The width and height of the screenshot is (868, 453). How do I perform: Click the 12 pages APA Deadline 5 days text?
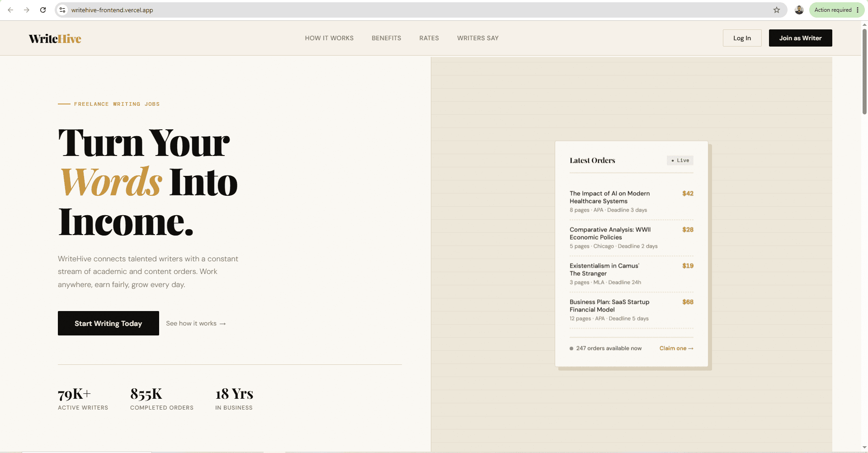tap(609, 318)
